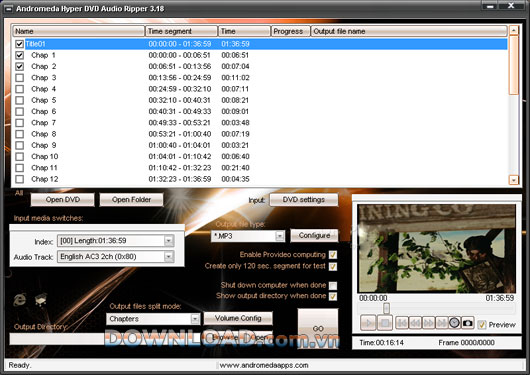The height and width of the screenshot is (375, 530).
Task: Check the Chap 12 checkbox
Action: 20,179
